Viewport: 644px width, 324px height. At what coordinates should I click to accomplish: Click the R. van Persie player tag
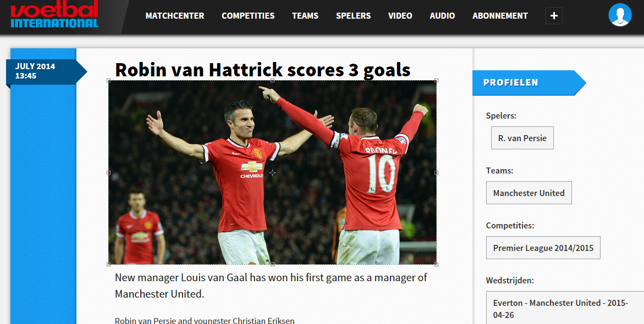coord(522,138)
